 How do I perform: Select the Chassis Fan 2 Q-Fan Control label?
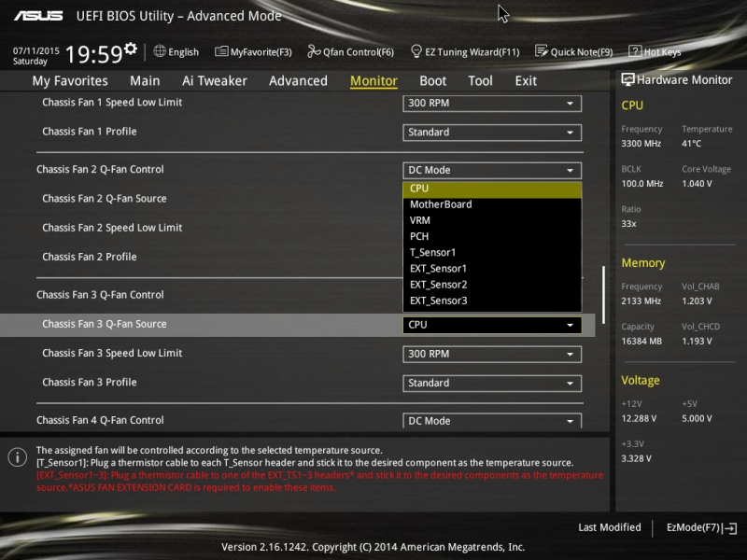click(100, 170)
